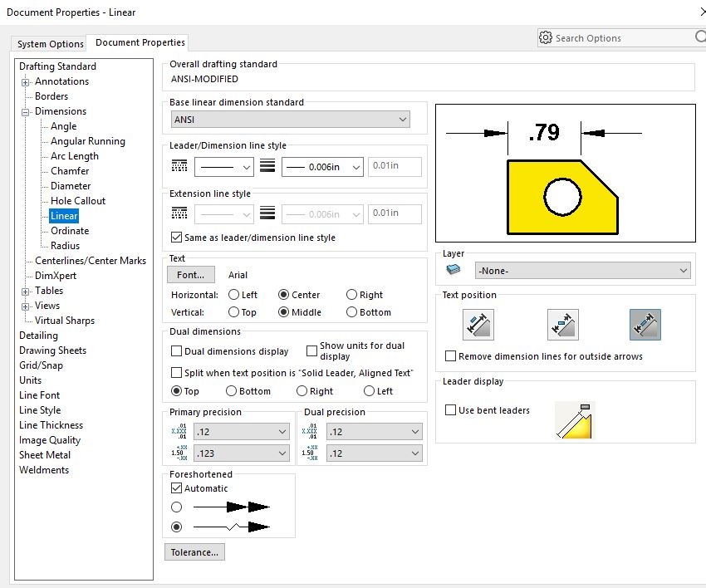706x588 pixels.
Task: Open leader line style dropdown
Action: 224,167
